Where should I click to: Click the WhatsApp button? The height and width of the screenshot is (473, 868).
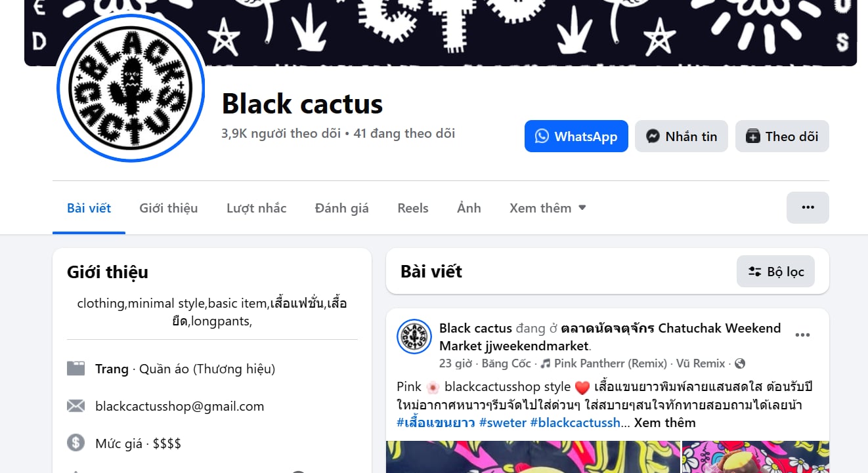(576, 136)
